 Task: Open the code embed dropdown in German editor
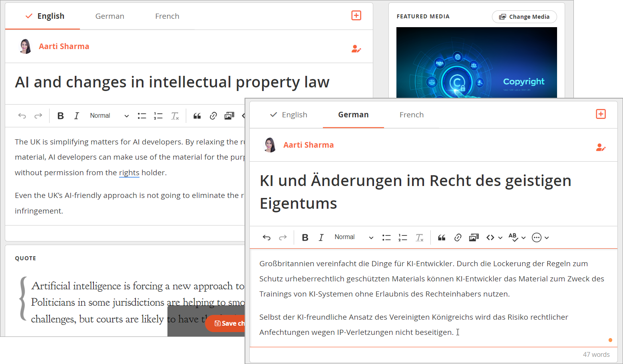coord(494,237)
